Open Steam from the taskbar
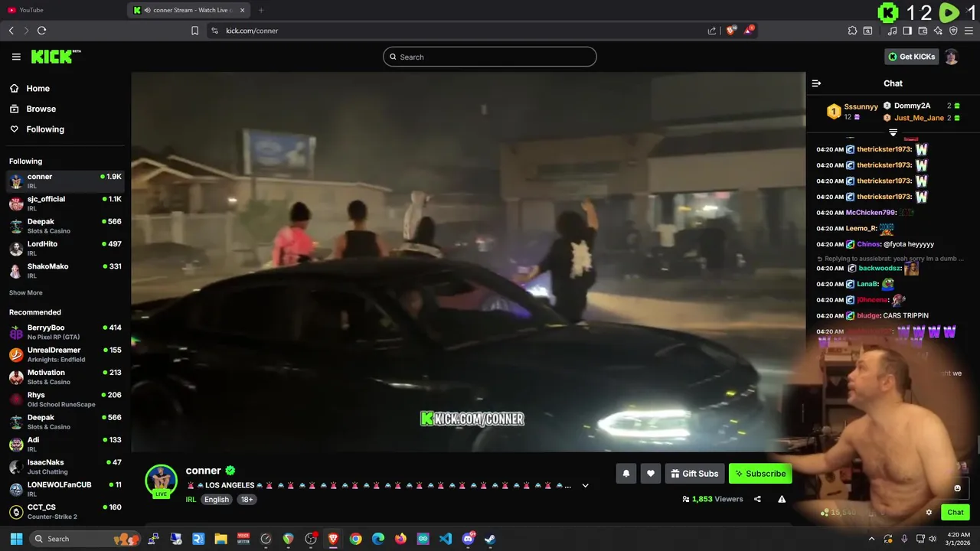This screenshot has height=551, width=980. pyautogui.click(x=490, y=539)
